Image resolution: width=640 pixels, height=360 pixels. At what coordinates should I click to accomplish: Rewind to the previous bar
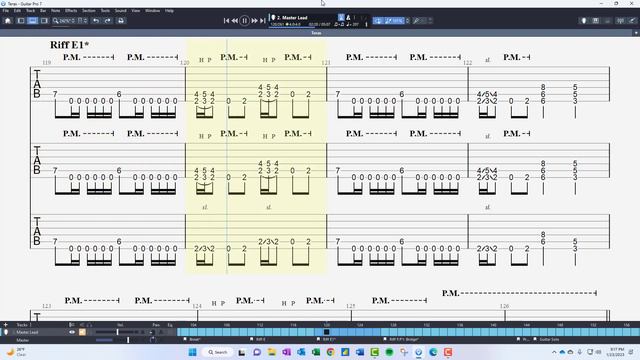[235, 20]
